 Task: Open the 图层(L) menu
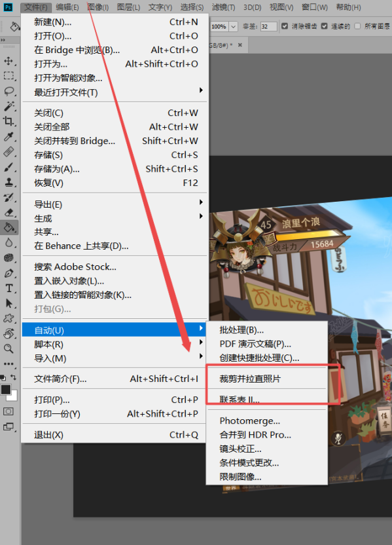click(128, 7)
